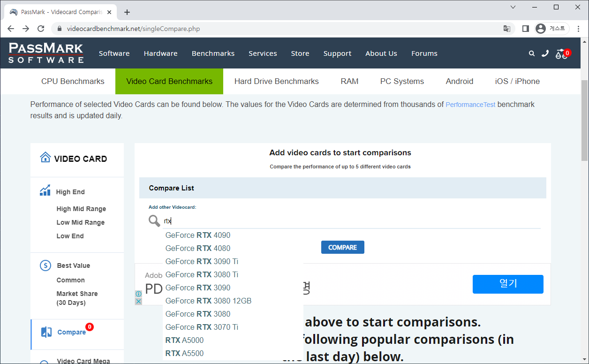589x364 pixels.
Task: Follow the PerformanceTest link
Action: (x=470, y=105)
